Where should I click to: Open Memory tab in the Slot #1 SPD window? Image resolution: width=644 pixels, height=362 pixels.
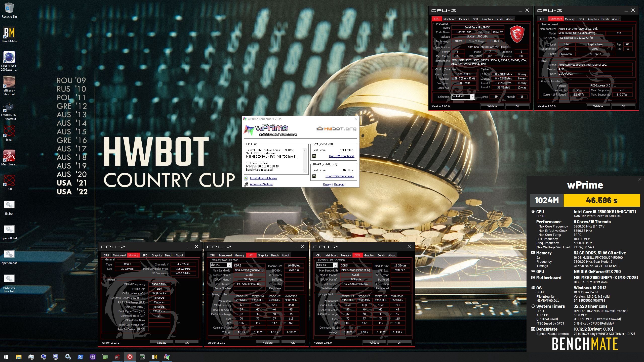click(239, 255)
